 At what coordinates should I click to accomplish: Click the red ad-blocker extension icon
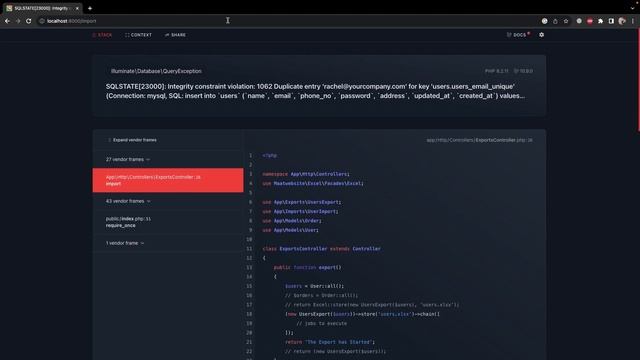[590, 21]
